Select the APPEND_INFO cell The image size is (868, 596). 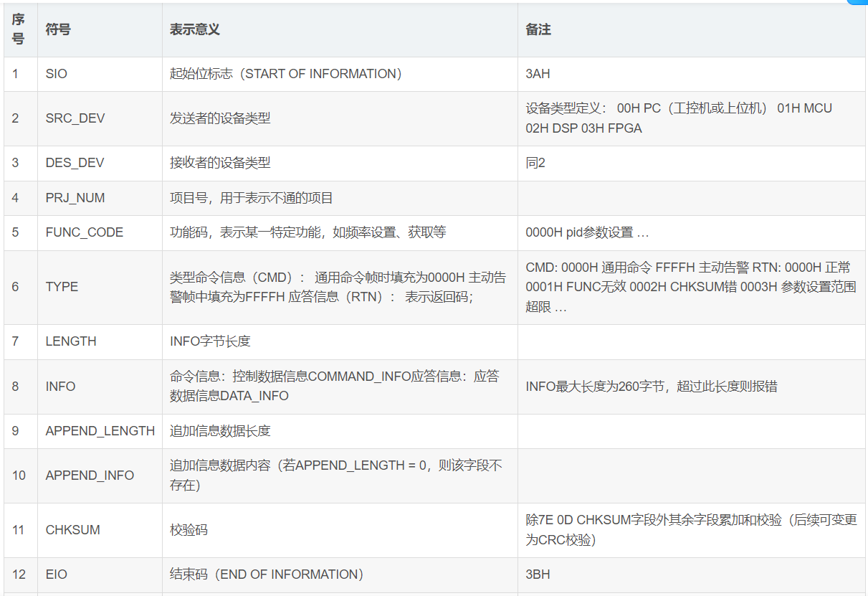click(90, 475)
